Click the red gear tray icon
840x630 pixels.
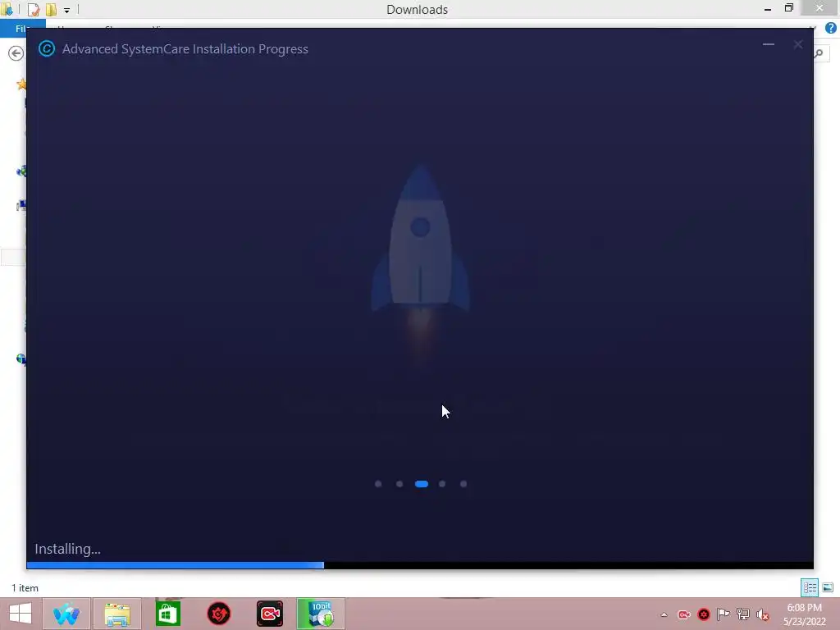click(x=704, y=614)
